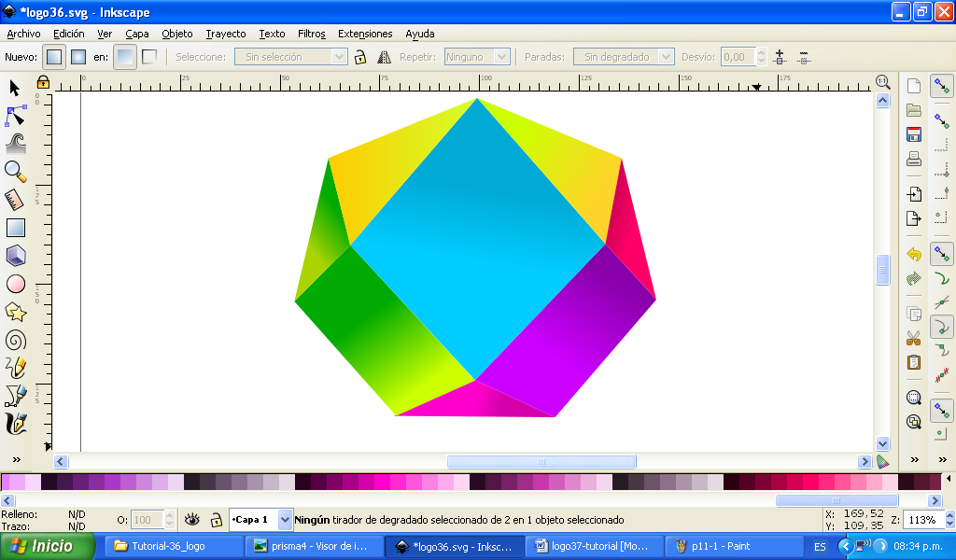The image size is (956, 560).
Task: Cut selection with scissors icon
Action: coord(913,338)
